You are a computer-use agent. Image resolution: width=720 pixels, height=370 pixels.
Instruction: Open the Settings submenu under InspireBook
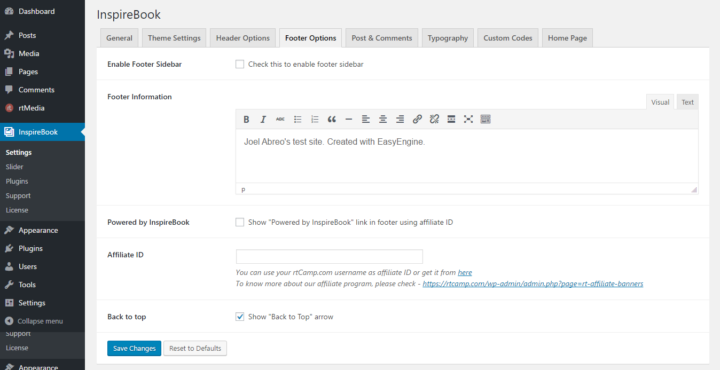click(x=19, y=152)
